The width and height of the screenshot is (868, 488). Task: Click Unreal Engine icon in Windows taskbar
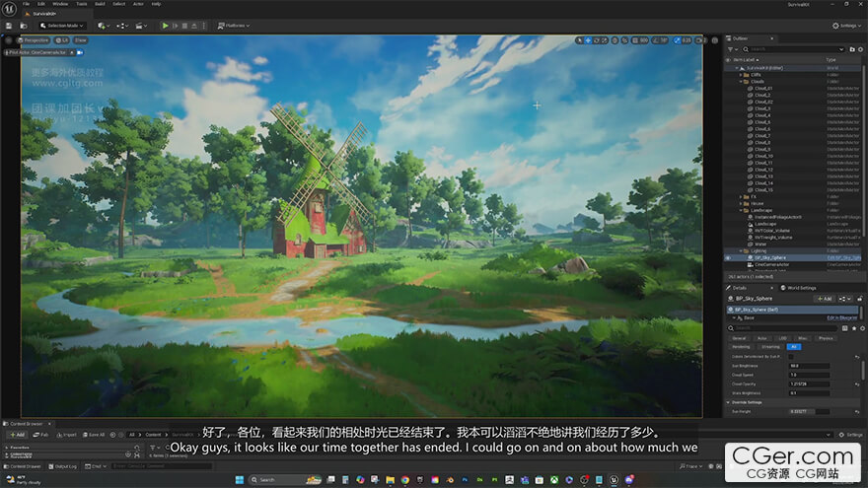613,480
